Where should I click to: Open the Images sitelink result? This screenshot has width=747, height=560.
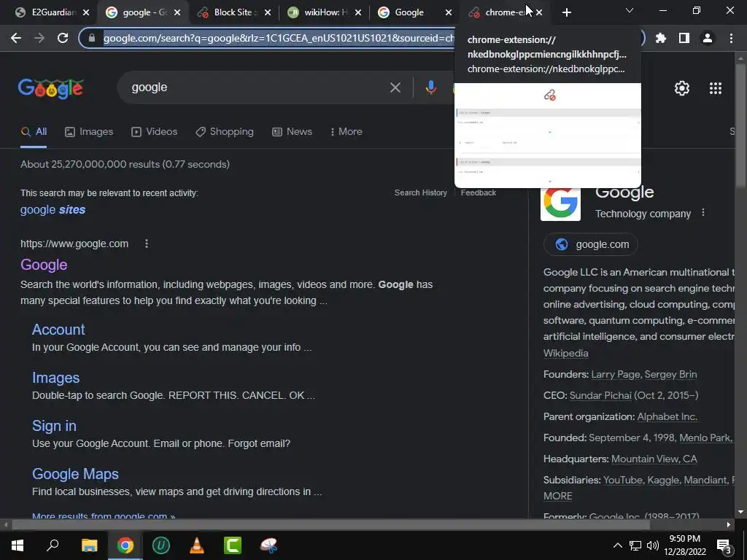point(55,378)
